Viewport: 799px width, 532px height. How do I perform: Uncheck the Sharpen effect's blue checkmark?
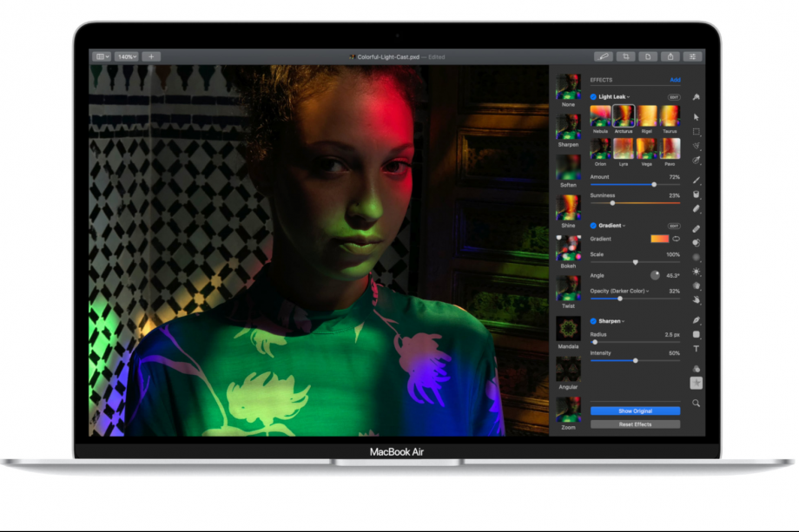[593, 321]
